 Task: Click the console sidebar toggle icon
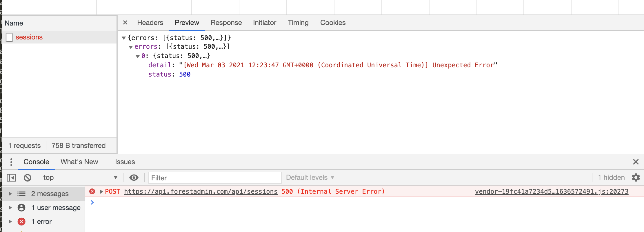click(11, 177)
